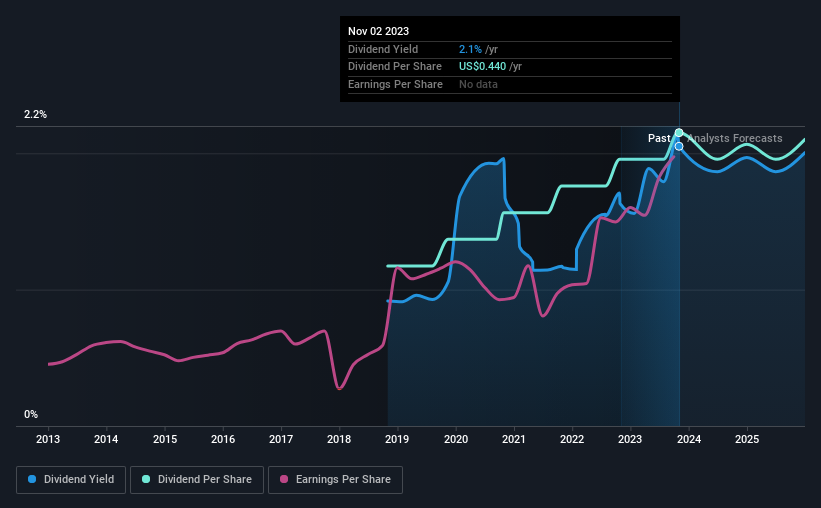Click the 2020 x-axis label
Viewport: 821px width, 508px height.
456,439
